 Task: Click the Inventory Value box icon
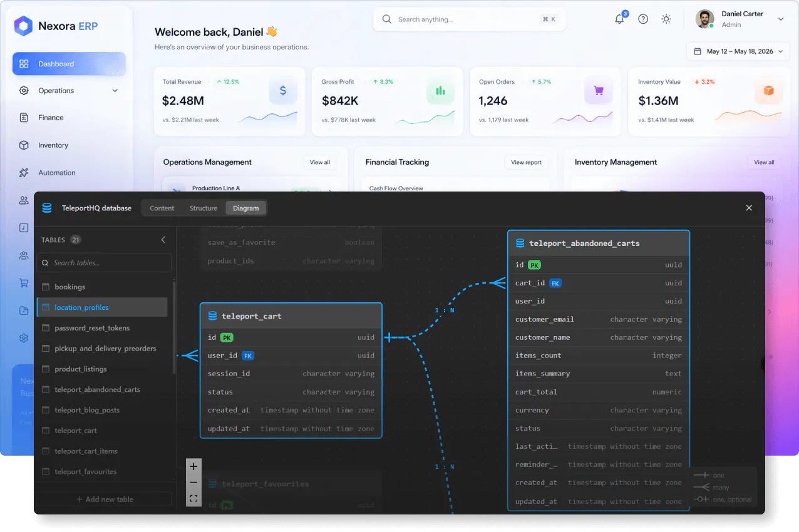click(768, 91)
